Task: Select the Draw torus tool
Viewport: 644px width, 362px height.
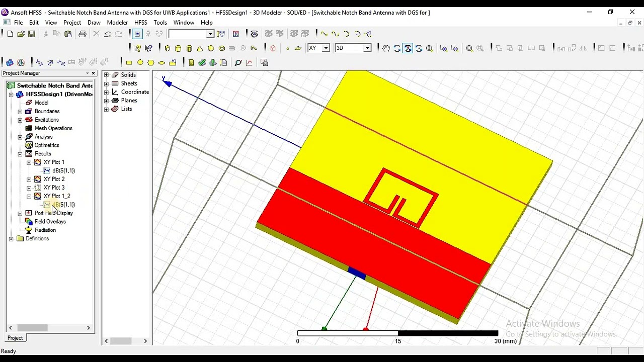Action: (x=221, y=48)
